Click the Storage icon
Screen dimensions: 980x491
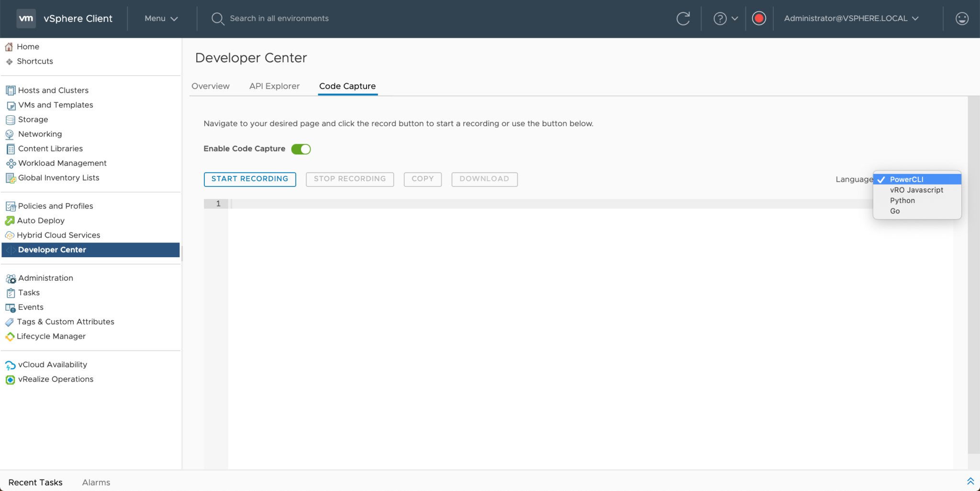click(11, 120)
